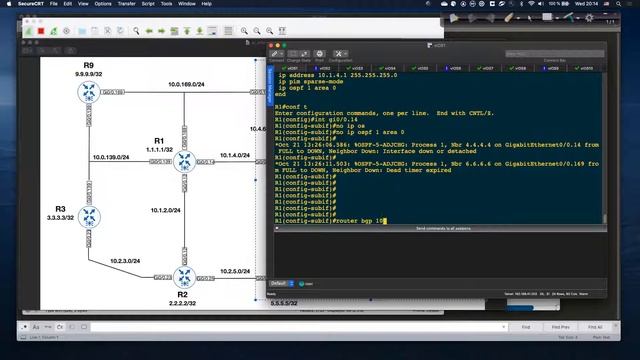640x360 pixels.
Task: Open the SecureCRT application menu
Action: (x=31, y=4)
